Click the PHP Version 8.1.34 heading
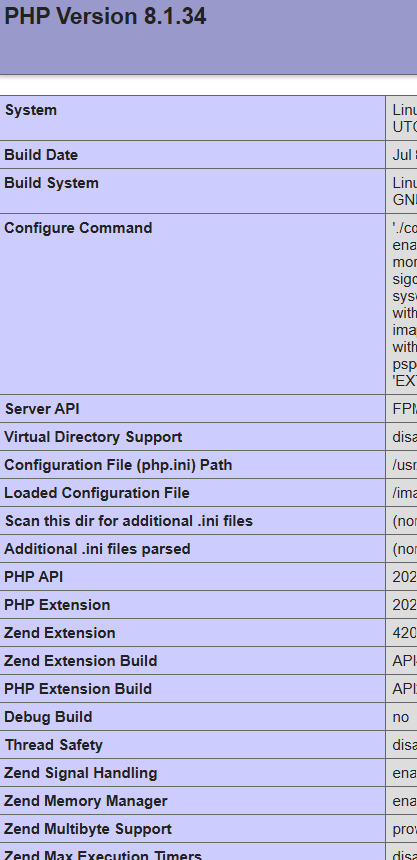Screen dimensions: 417x860 (105, 16)
